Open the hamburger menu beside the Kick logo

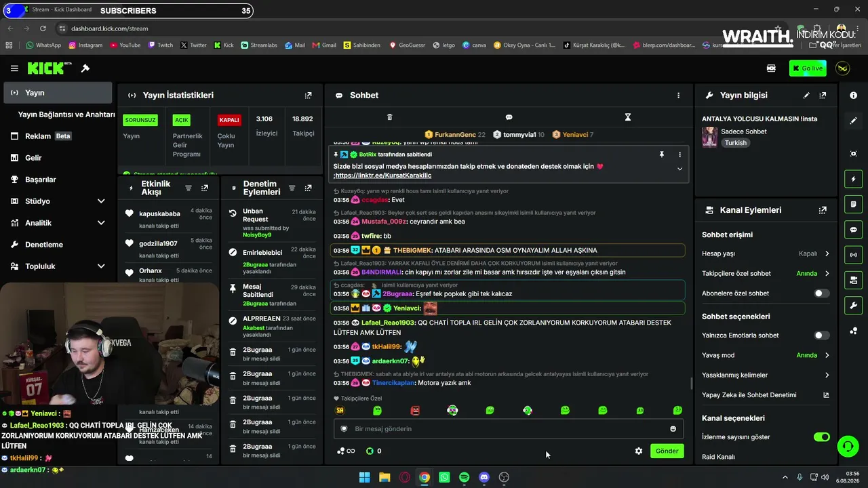coord(14,68)
